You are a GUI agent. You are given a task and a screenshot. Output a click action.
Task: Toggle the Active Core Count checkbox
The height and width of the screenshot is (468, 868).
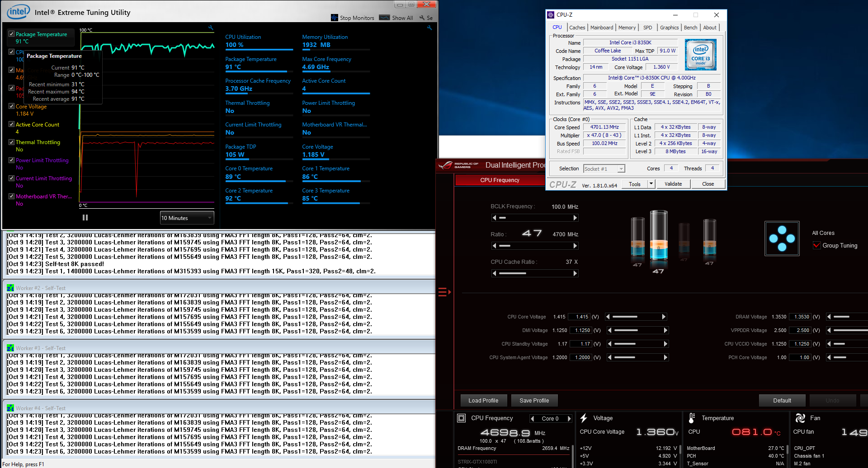pos(12,124)
